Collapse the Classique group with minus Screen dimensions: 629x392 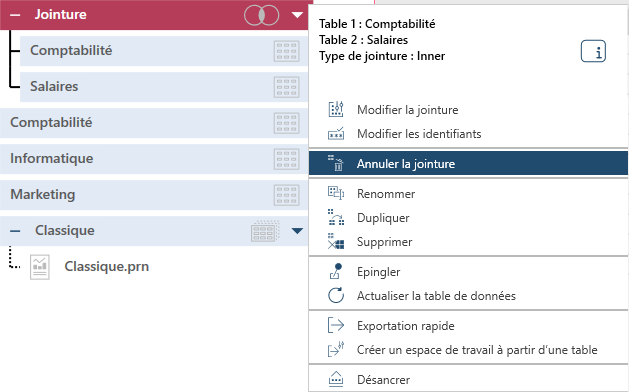[15, 231]
